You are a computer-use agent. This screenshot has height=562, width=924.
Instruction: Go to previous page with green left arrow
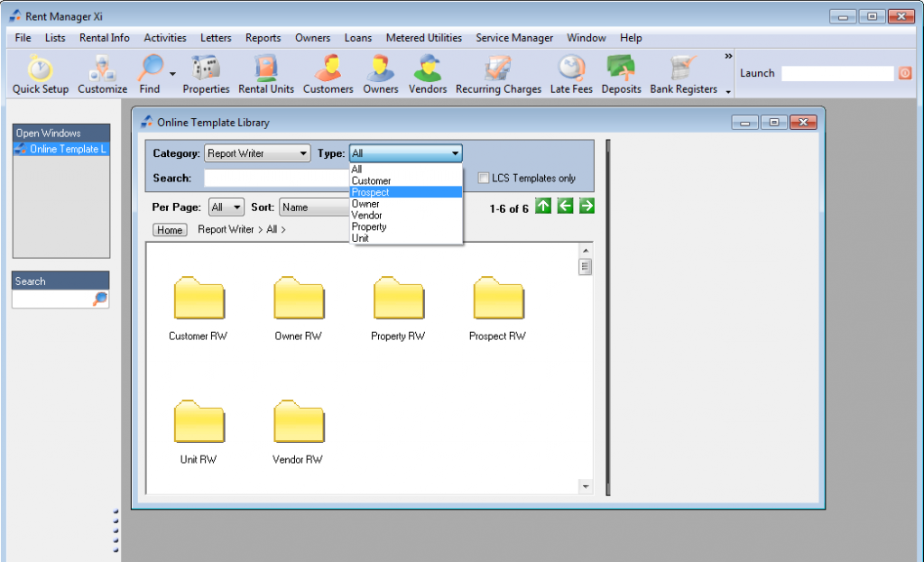coord(565,207)
